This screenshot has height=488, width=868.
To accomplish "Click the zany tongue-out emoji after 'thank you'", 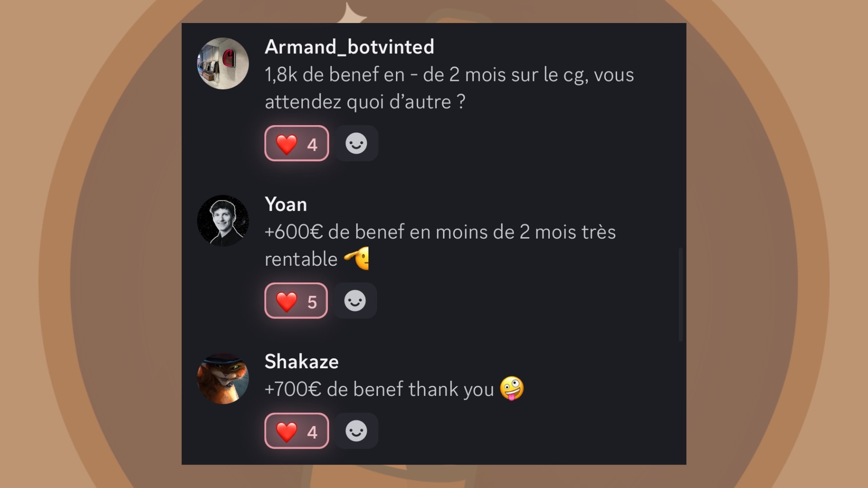I will (x=512, y=389).
